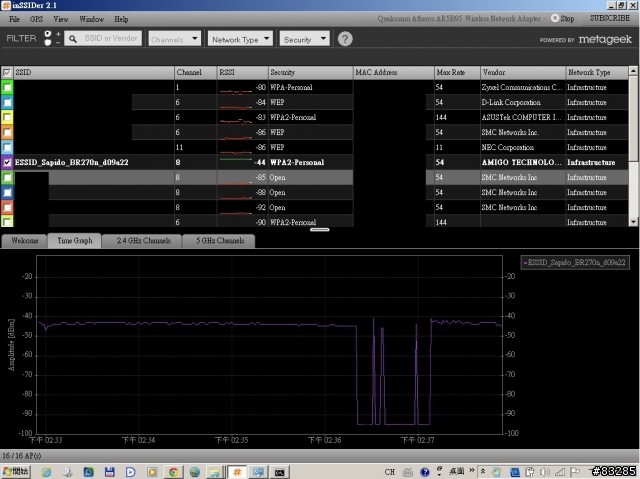The width and height of the screenshot is (640, 479).
Task: Toggle the select-all checkbox in SSID header
Action: 7,73
